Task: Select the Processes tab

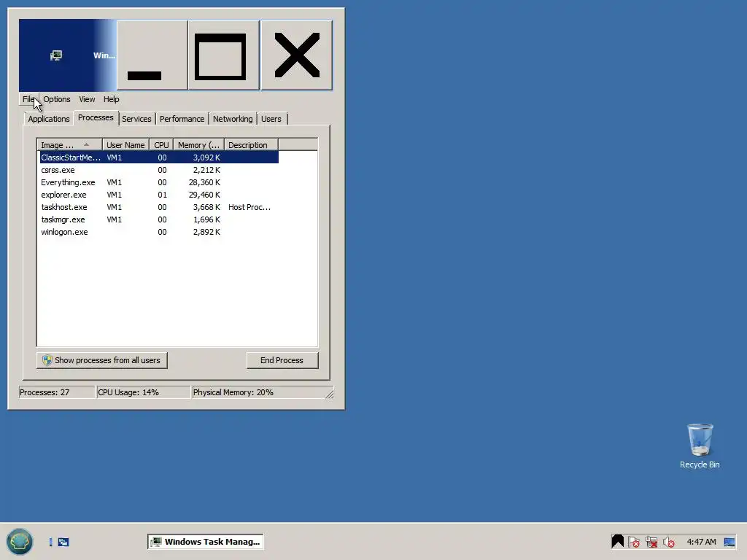Action: coord(96,117)
